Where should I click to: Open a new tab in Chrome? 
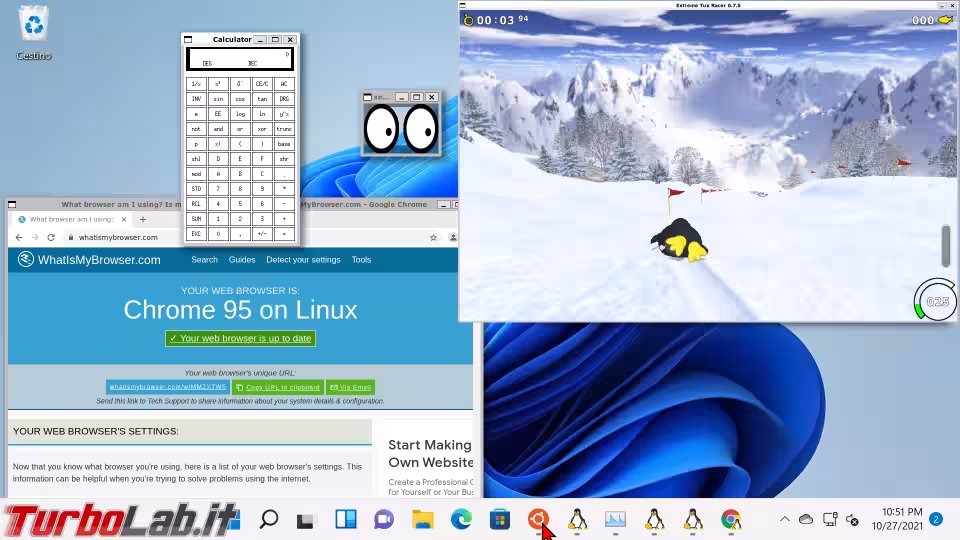pos(143,219)
